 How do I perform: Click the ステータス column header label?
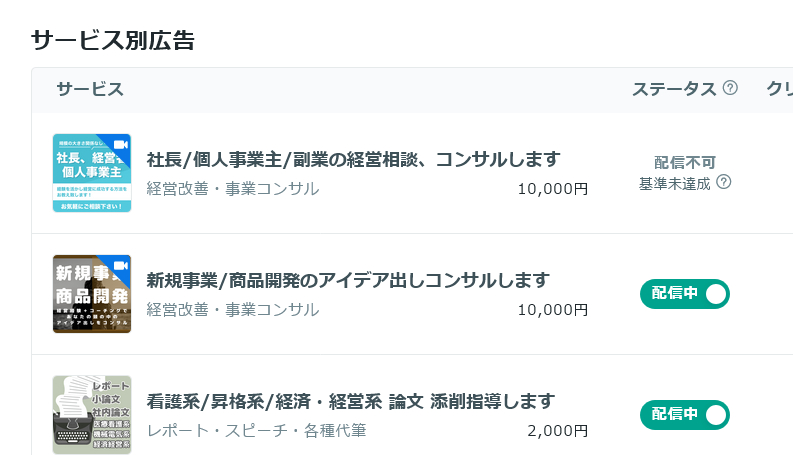pos(674,89)
